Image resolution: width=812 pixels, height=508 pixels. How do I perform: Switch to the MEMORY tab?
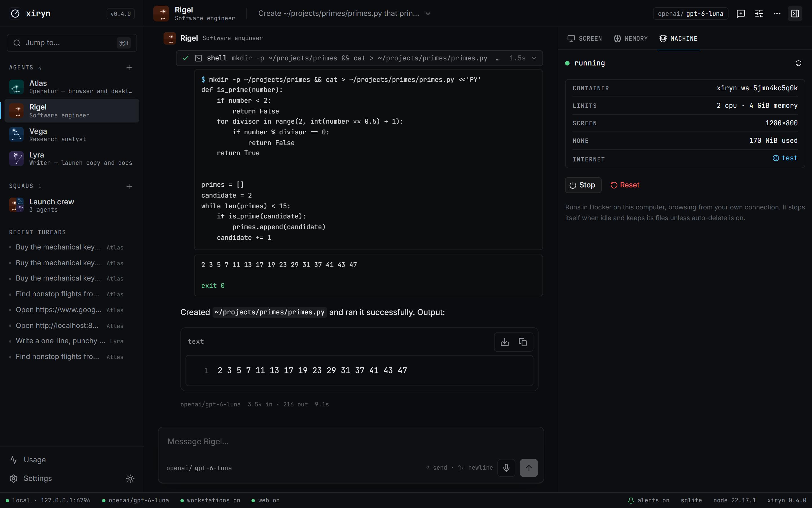pos(630,39)
